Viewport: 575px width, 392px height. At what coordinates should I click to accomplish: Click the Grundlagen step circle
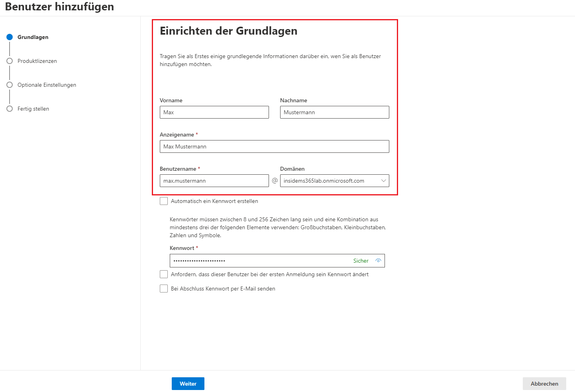point(10,37)
